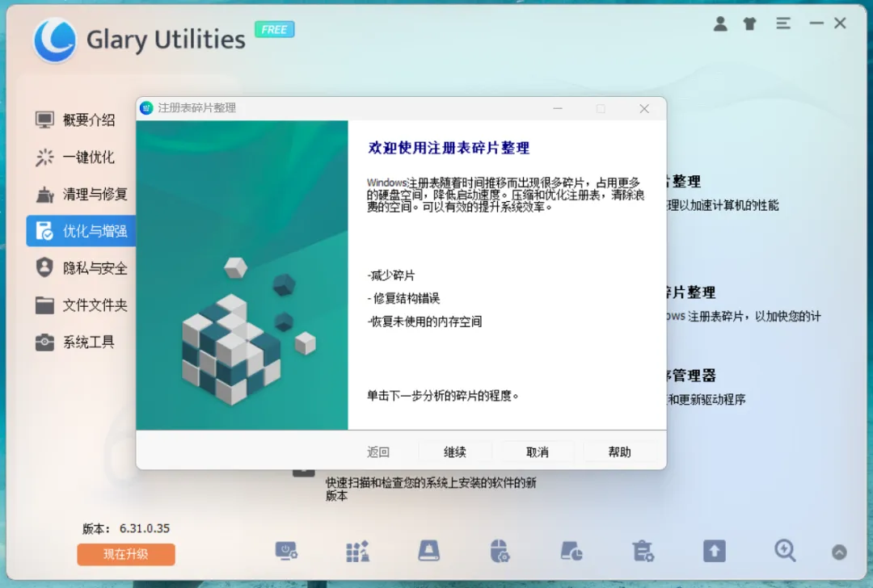
Task: Click the FREE badge
Action: [x=275, y=30]
